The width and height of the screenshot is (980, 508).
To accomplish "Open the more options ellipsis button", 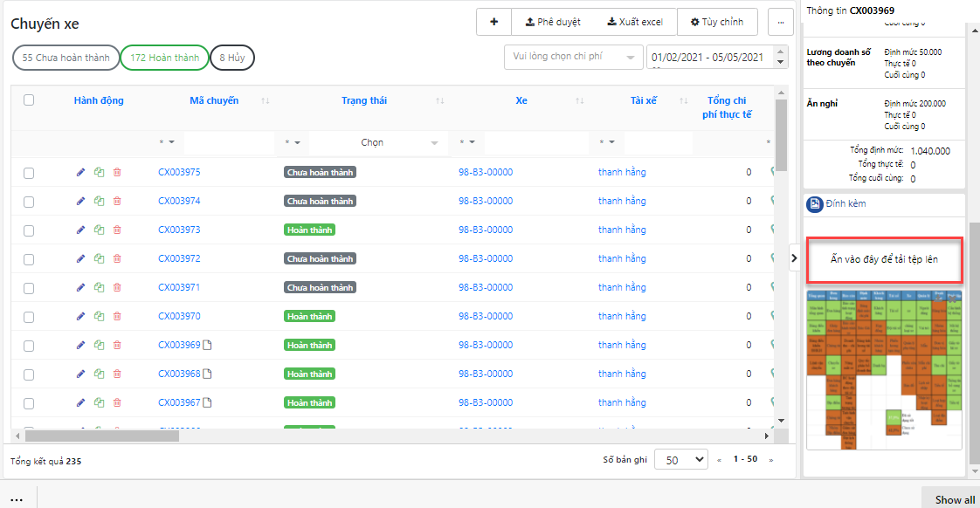I will pyautogui.click(x=780, y=22).
